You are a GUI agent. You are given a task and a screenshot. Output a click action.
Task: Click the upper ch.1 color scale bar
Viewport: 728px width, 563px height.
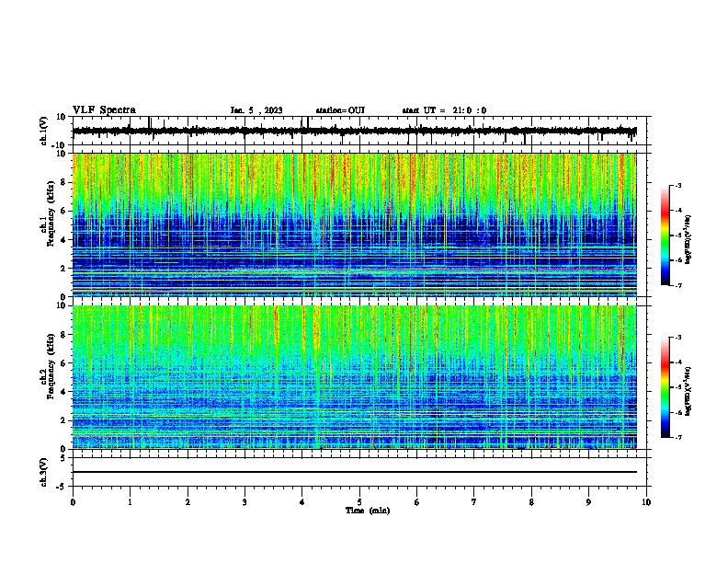(x=665, y=236)
